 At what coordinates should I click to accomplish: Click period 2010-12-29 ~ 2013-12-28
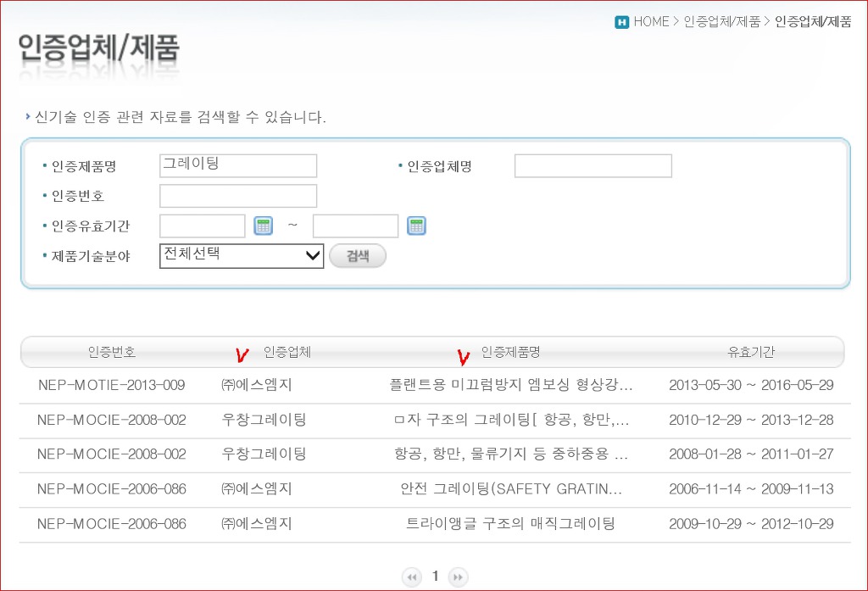pyautogui.click(x=751, y=420)
